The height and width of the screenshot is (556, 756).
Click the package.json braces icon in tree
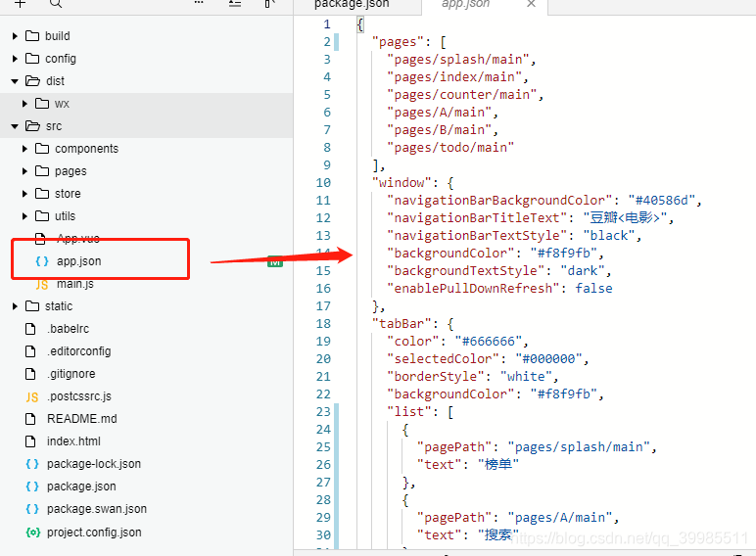tap(32, 486)
